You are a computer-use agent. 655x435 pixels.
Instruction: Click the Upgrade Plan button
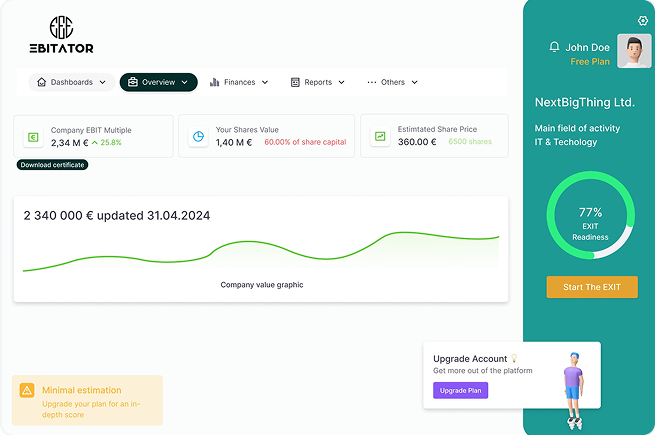point(460,391)
